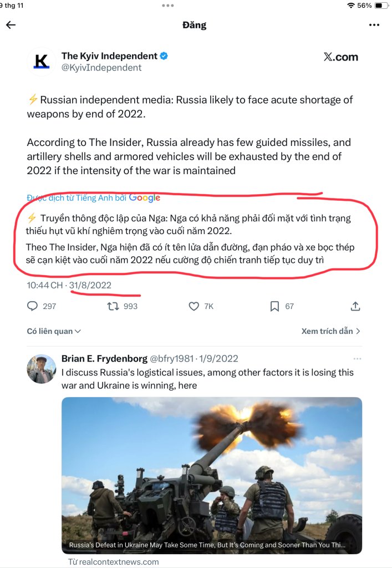Image resolution: width=392 pixels, height=568 pixels.
Task: Tap the repost icon
Action: (113, 306)
